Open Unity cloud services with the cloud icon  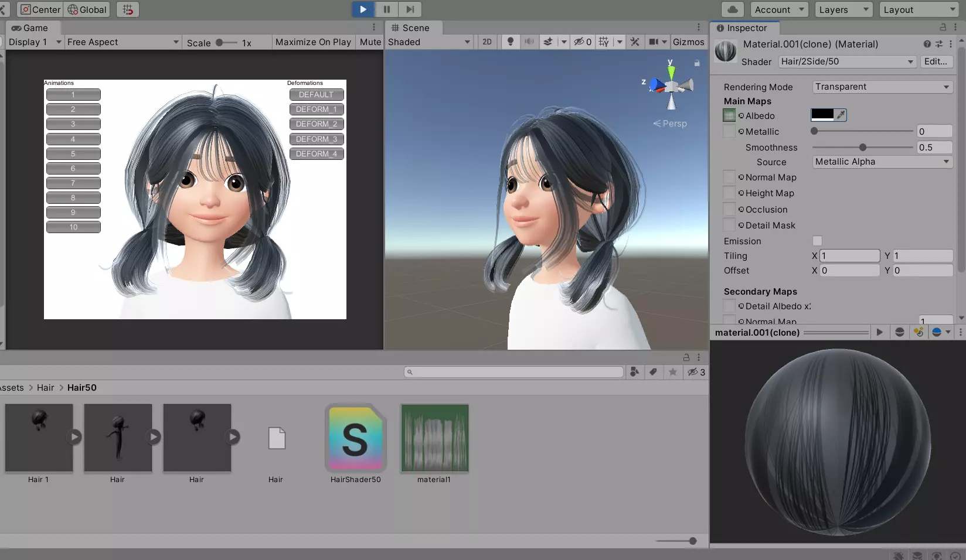(733, 9)
